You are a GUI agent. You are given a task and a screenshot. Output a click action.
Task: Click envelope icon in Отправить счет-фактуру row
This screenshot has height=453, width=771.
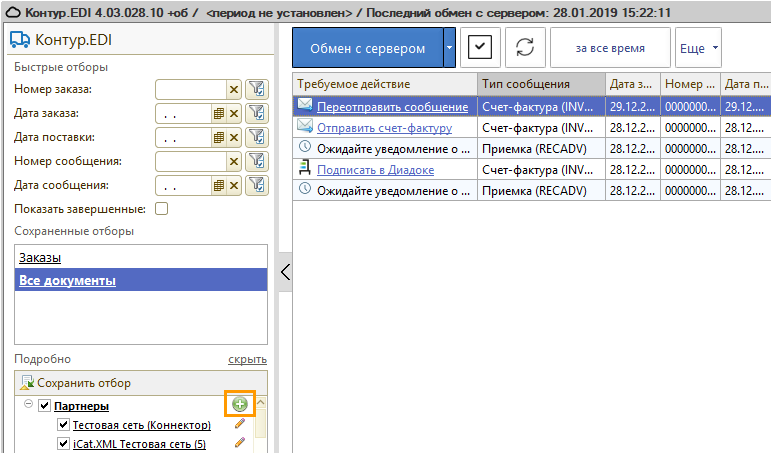pos(305,126)
